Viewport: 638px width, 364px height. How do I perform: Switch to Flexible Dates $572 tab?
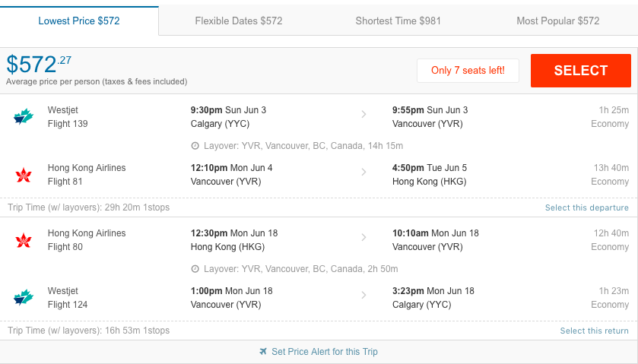(239, 21)
